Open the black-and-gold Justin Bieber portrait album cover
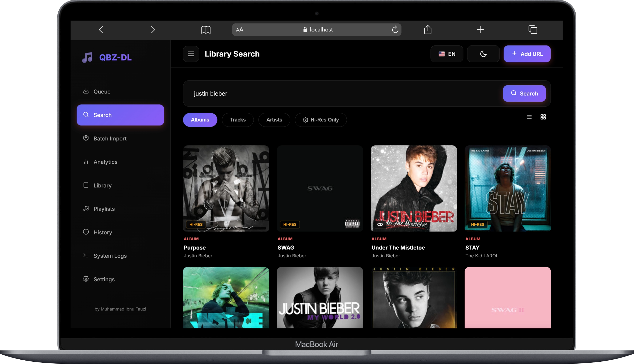Screen dimensions: 634x364 pos(414,298)
